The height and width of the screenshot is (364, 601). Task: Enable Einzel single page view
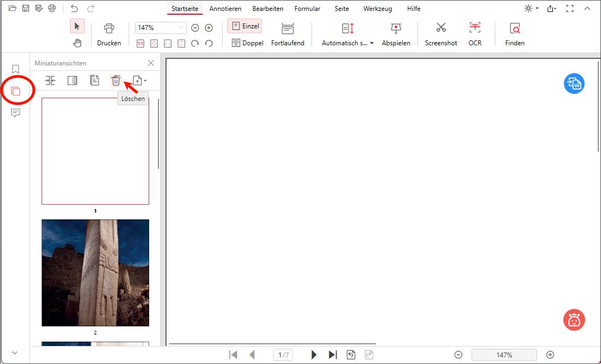point(244,25)
